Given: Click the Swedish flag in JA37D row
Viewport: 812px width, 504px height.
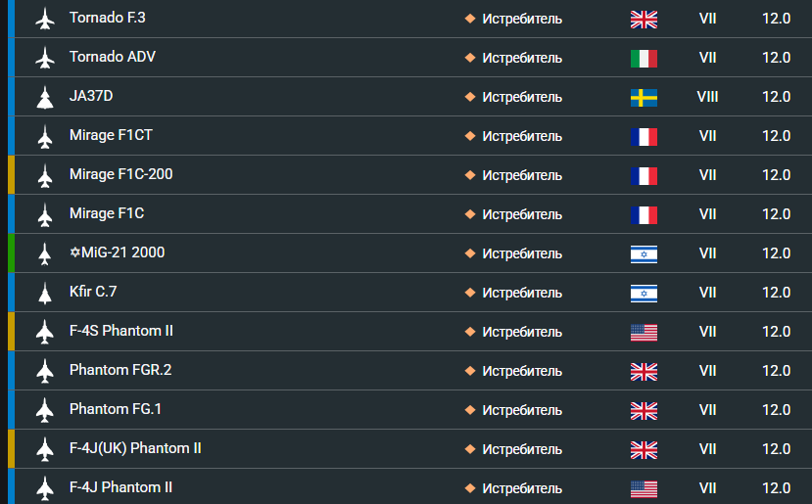Looking at the screenshot, I should 644,98.
